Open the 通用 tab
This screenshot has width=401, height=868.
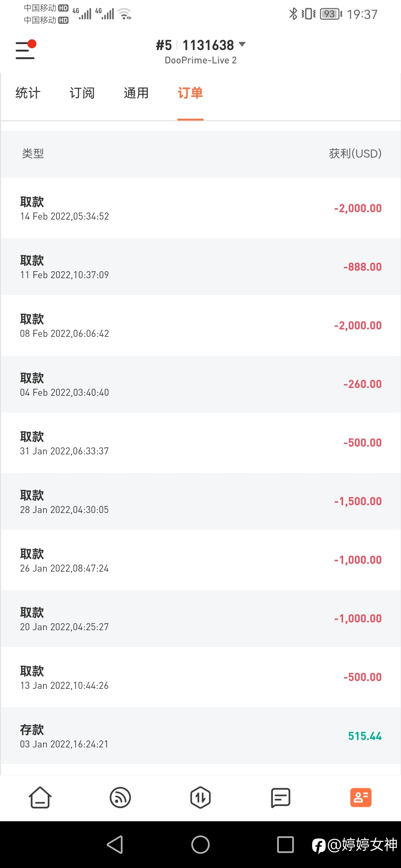coord(136,93)
